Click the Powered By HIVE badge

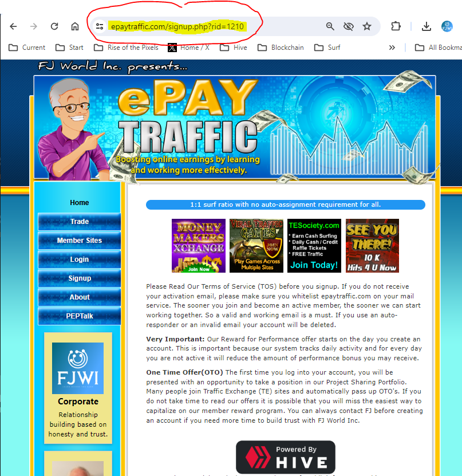[x=286, y=457]
